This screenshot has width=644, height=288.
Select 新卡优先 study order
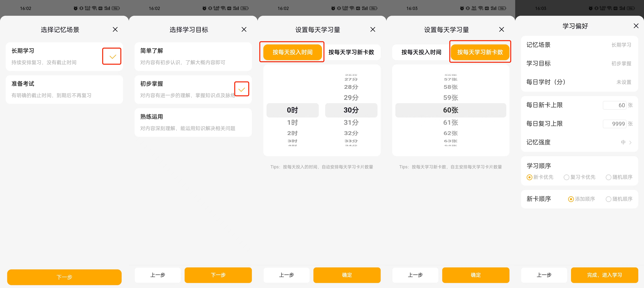pos(540,177)
